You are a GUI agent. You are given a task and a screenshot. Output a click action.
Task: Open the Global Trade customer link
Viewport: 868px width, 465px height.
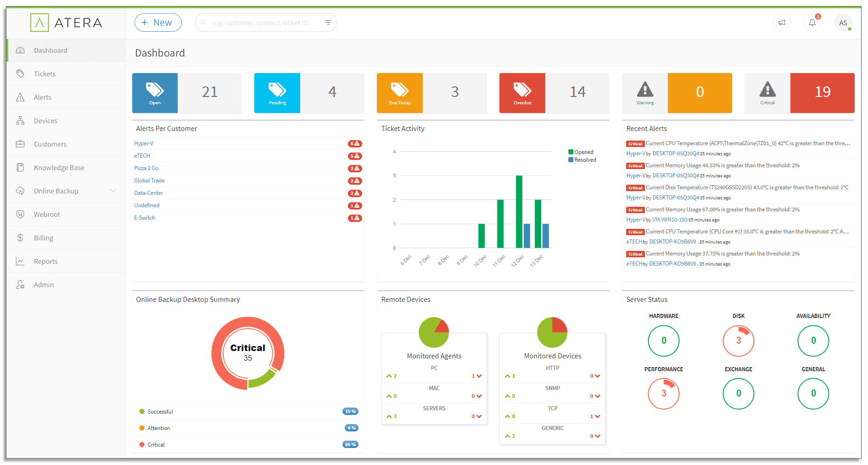coord(149,181)
